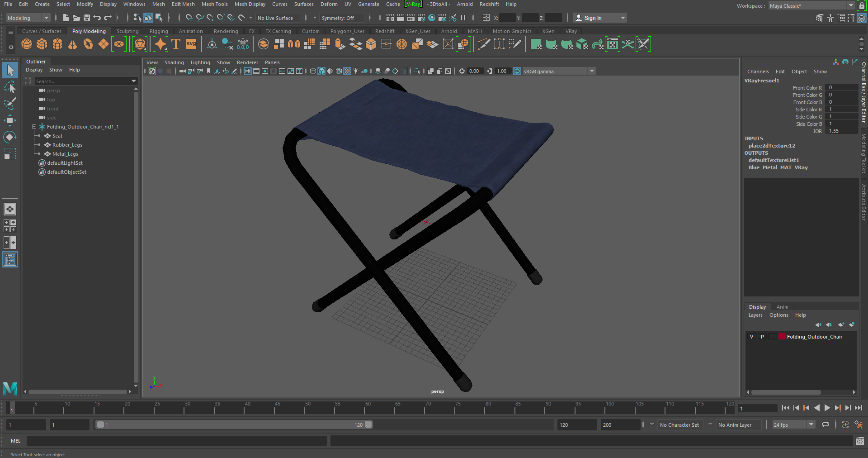
Task: Click the Multi-Cut knife tool icon
Action: point(484,44)
